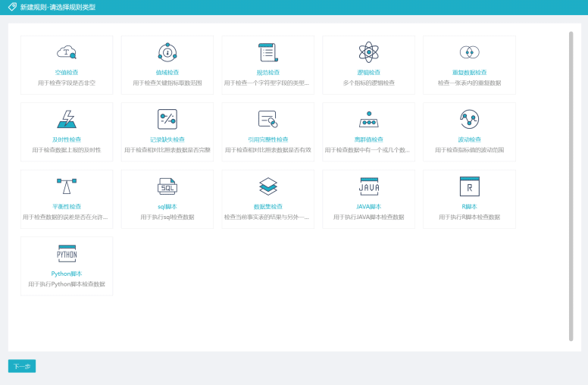The image size is (588, 385).
Task: Click the vertical scrollbar on the right
Action: click(x=571, y=186)
